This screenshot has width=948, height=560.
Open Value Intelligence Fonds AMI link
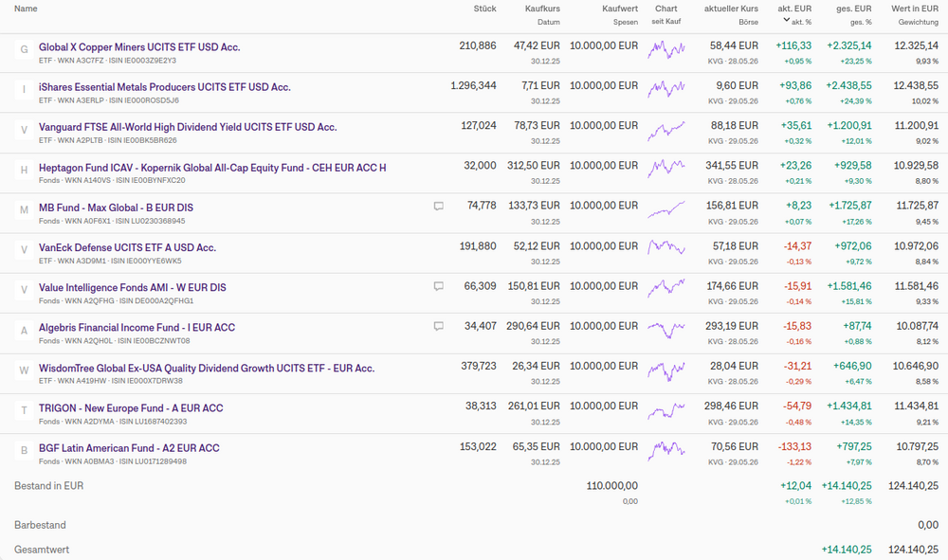click(x=133, y=287)
